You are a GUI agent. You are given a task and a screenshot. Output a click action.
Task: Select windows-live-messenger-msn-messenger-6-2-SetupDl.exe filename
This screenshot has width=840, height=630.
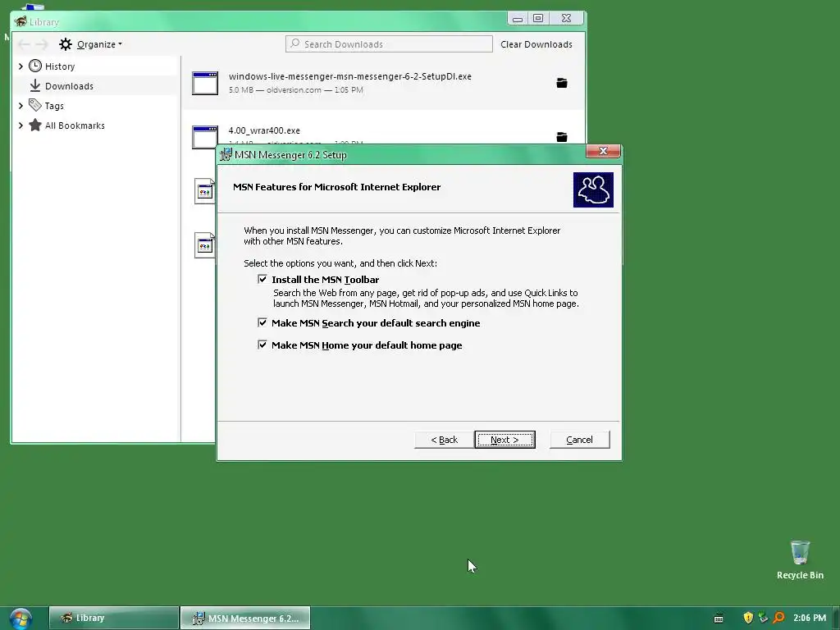[x=349, y=76]
